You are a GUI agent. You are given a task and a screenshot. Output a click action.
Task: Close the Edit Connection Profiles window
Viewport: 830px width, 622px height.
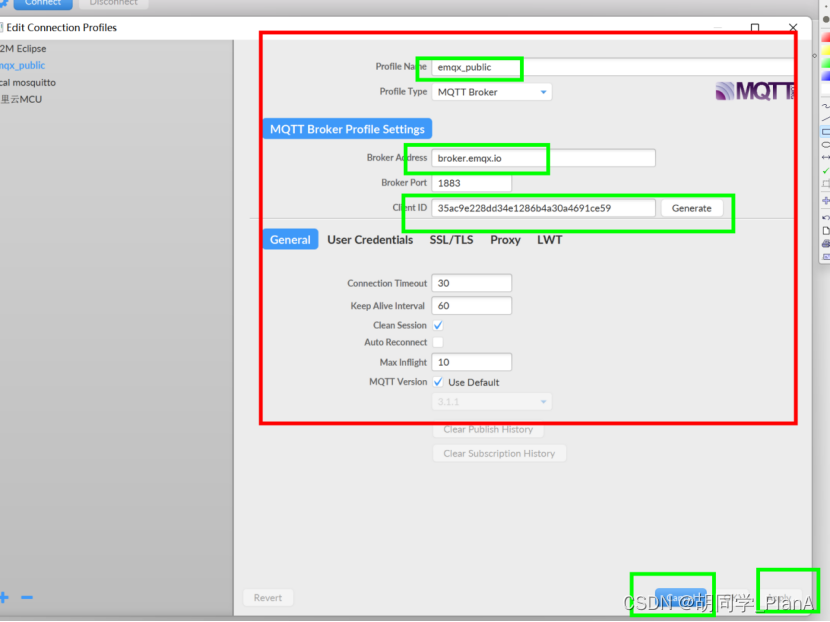click(x=792, y=28)
